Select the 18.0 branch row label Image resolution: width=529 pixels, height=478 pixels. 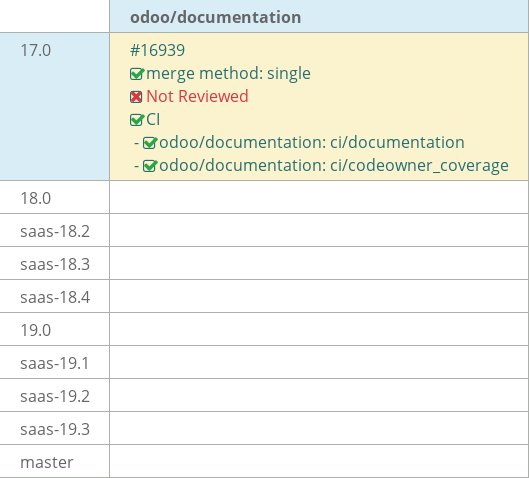(36, 198)
